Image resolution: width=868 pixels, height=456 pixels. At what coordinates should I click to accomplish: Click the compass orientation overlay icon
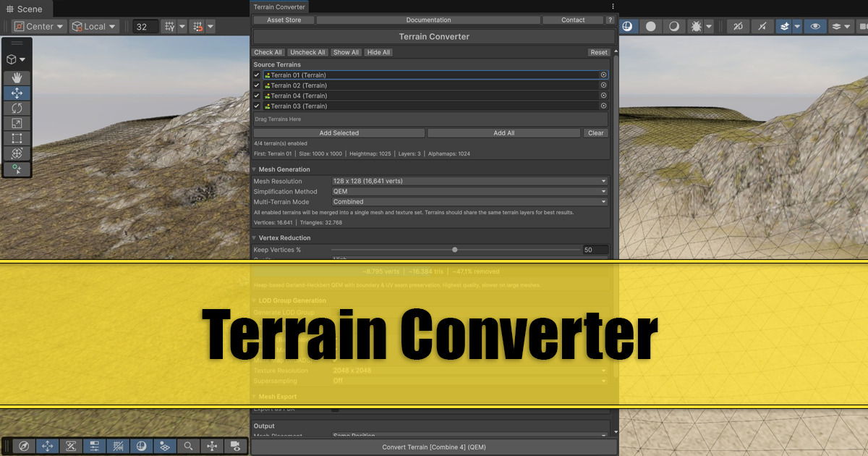pos(24,446)
